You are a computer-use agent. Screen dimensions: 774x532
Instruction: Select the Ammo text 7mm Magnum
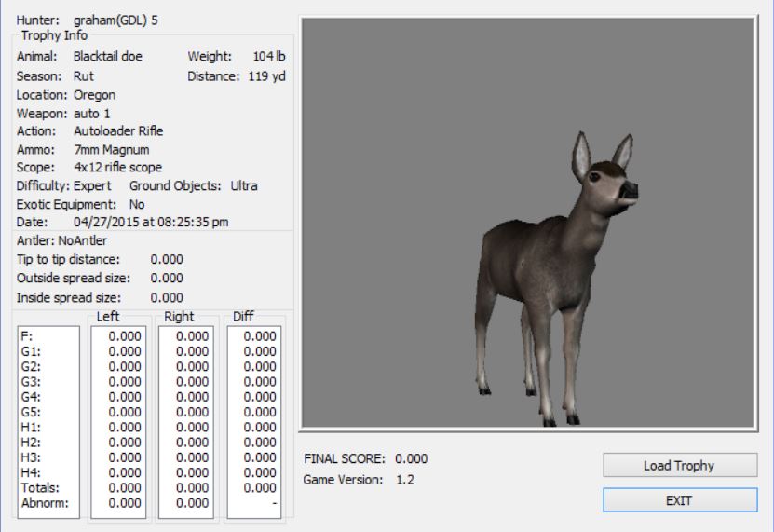(111, 149)
